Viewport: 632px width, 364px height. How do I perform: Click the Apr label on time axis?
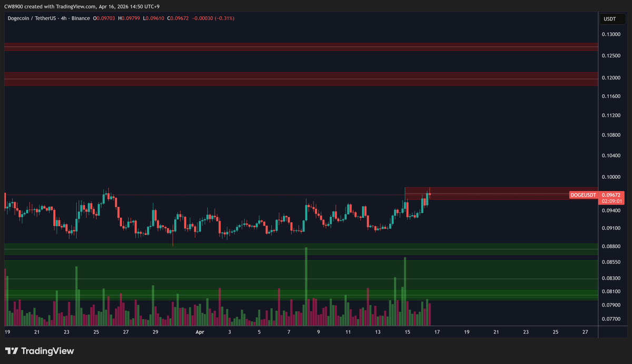pyautogui.click(x=199, y=332)
